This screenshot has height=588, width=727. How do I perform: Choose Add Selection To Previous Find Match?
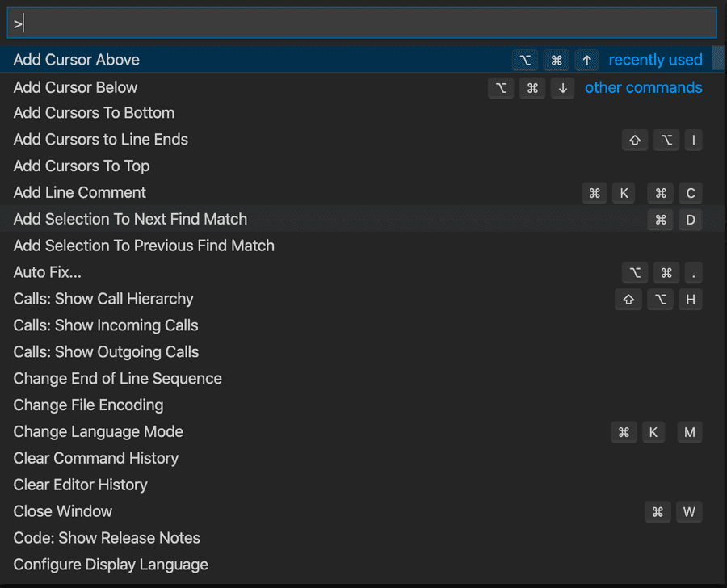(144, 246)
